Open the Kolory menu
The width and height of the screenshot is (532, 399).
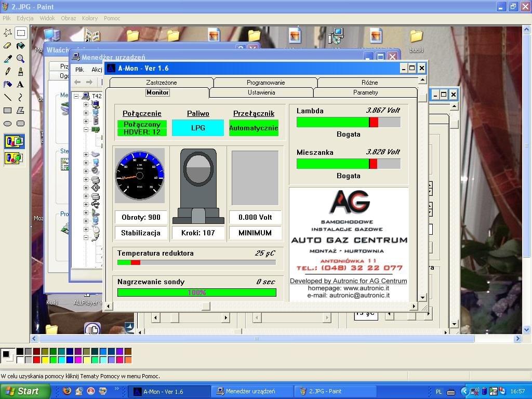tap(89, 18)
